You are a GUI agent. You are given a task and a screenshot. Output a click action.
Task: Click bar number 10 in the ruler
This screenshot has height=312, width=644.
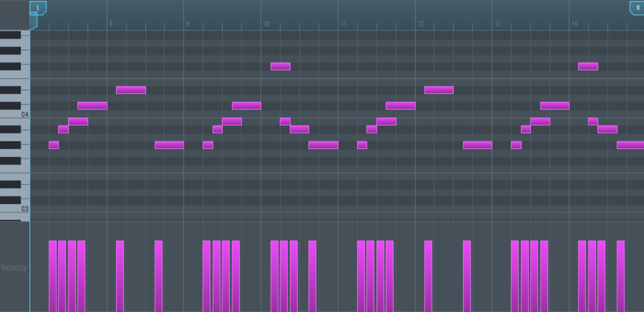click(266, 24)
